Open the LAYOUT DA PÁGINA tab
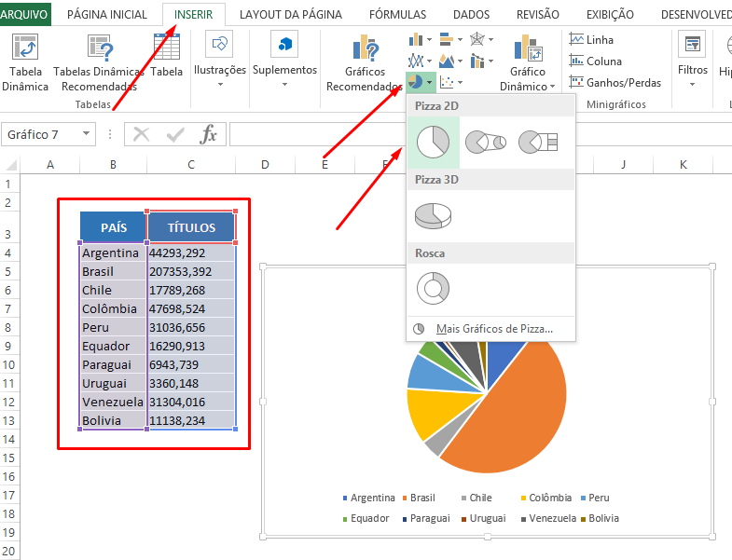The height and width of the screenshot is (560, 732). tap(290, 15)
